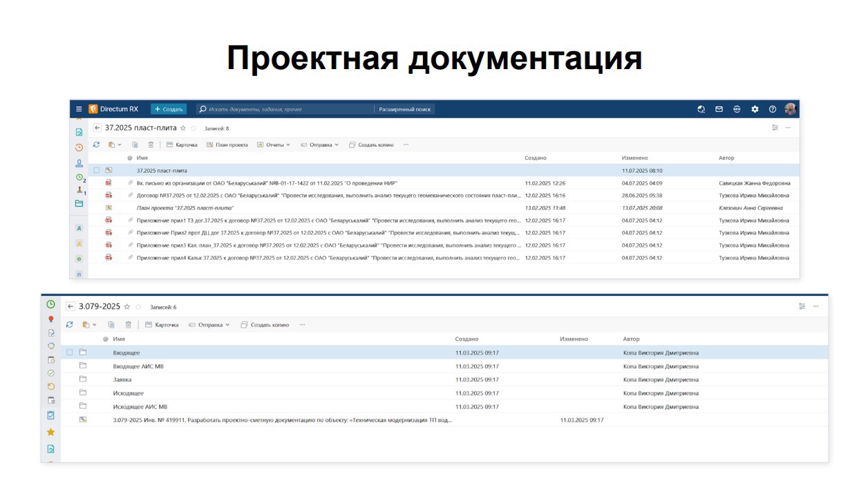Screen dimensions: 868x479
Task: Open the hamburger menu beside Directum RX
Action: (79, 109)
